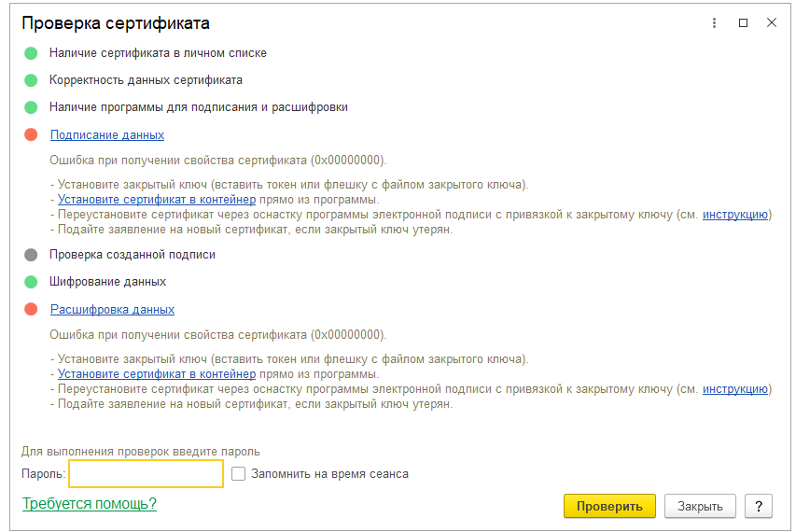
Task: Click the yellow 'Проверить' button
Action: [609, 506]
